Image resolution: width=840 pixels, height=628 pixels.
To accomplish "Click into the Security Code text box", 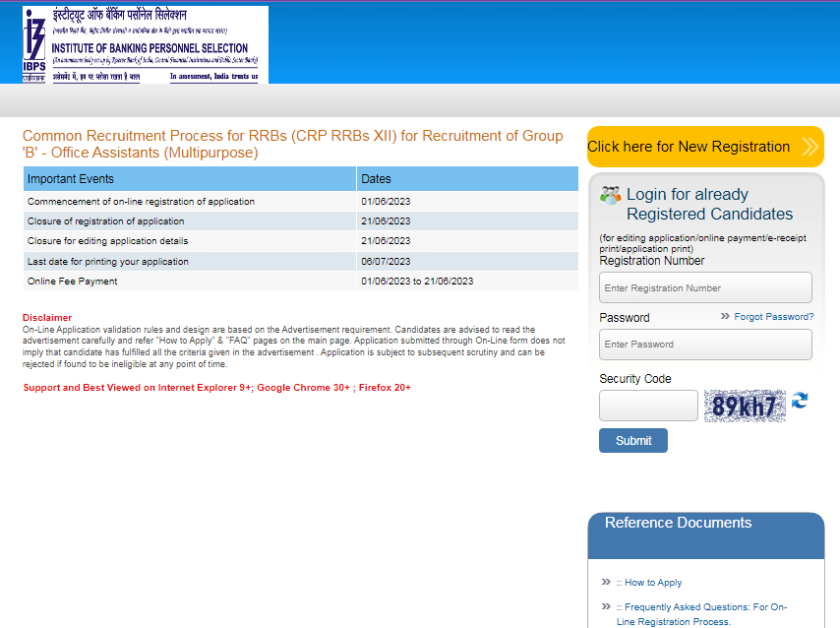I will tap(648, 406).
